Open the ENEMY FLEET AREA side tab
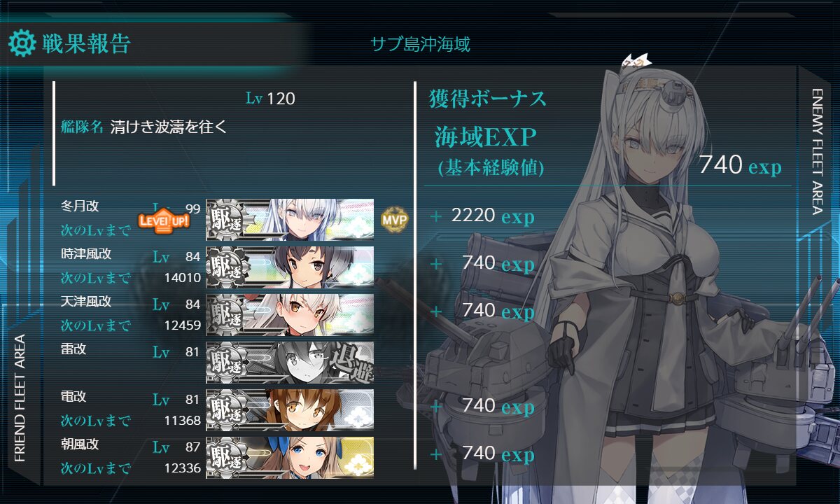 pyautogui.click(x=818, y=150)
